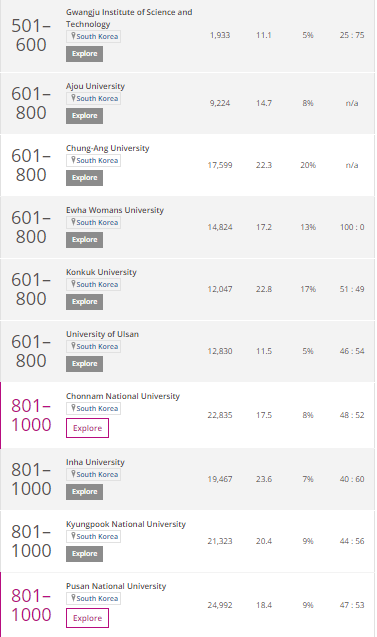377x637 pixels.
Task: Click location pin icon under University of Ulsan
Action: pos(73,346)
